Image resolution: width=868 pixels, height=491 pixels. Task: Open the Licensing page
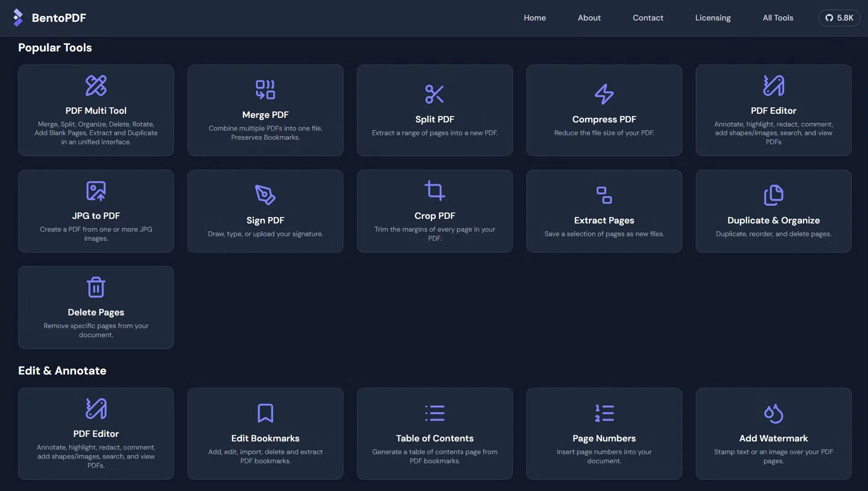point(713,18)
